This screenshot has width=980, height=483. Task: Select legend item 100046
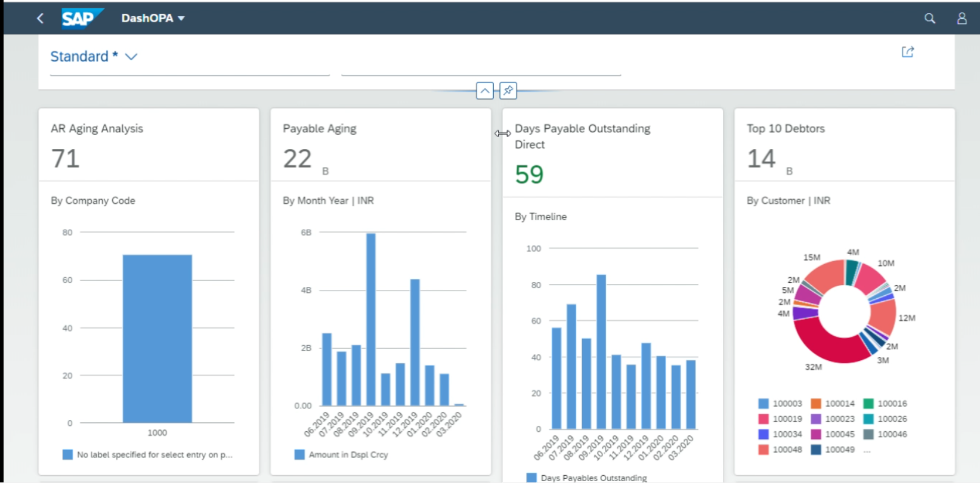click(x=885, y=435)
